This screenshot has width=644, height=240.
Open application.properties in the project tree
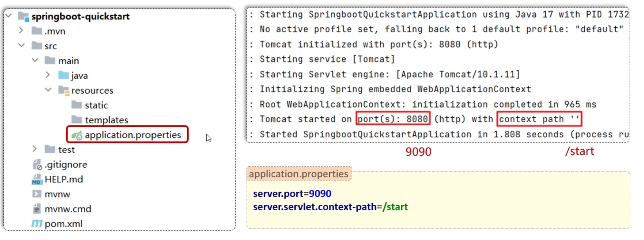(133, 135)
